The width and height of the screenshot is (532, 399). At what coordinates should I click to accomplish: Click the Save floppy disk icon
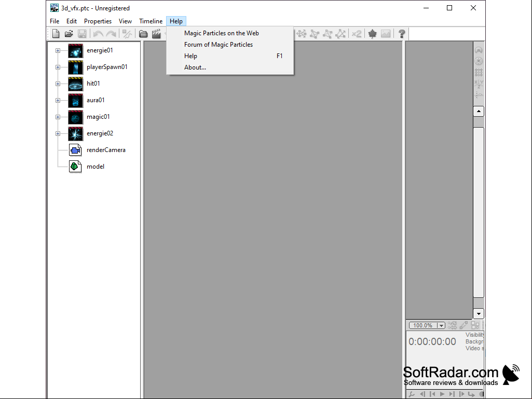click(82, 34)
